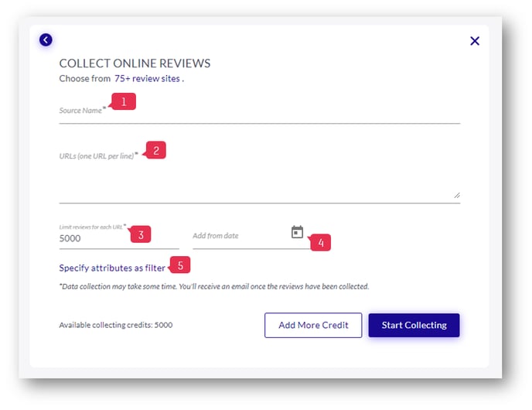Click the URLs textarea resize handle
The image size is (532, 410).
[457, 195]
